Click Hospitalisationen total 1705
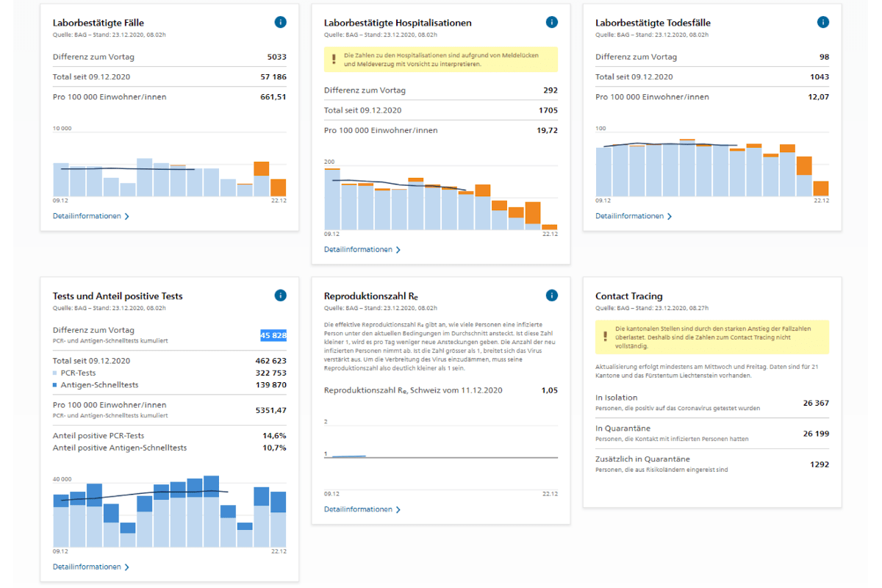The height and width of the screenshot is (588, 882). [548, 110]
